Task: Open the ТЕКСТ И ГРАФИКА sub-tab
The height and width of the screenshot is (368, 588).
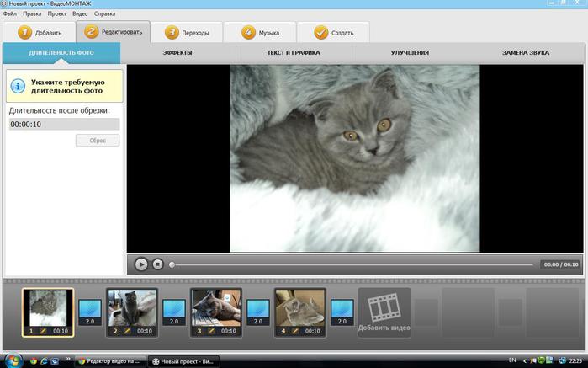Action: point(294,52)
